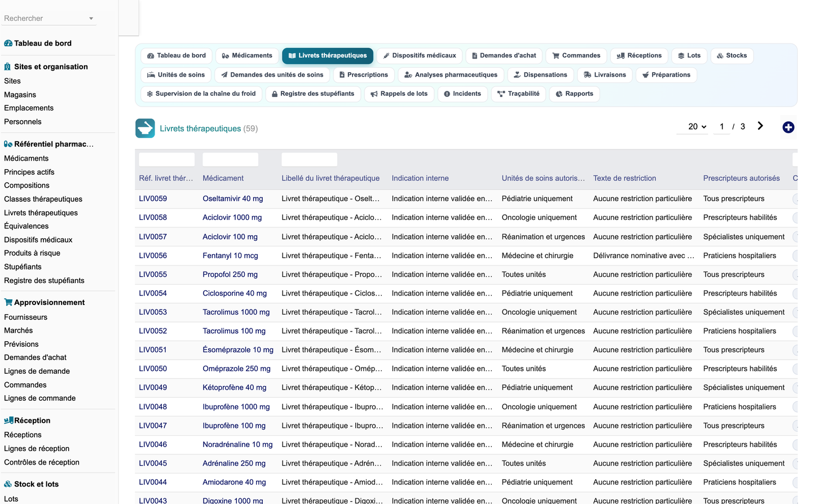Open the Rapports tab
The width and height of the screenshot is (815, 504).
click(575, 94)
